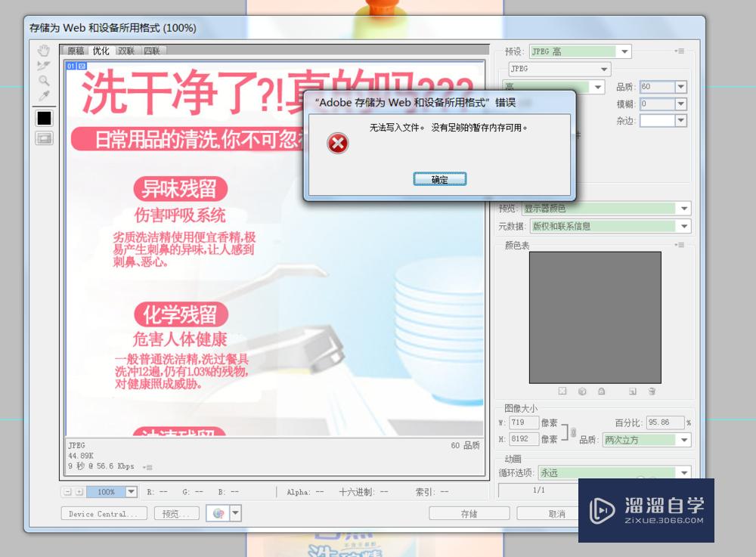Open the optimize settings flyout menu
This screenshot has width=756, height=557.
click(679, 51)
